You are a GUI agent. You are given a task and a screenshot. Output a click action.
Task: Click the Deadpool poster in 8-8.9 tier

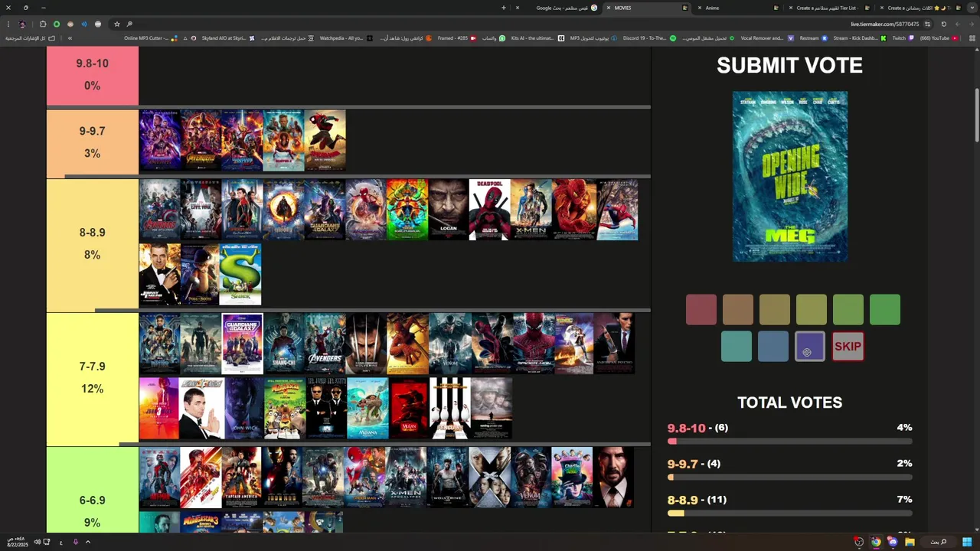(490, 210)
